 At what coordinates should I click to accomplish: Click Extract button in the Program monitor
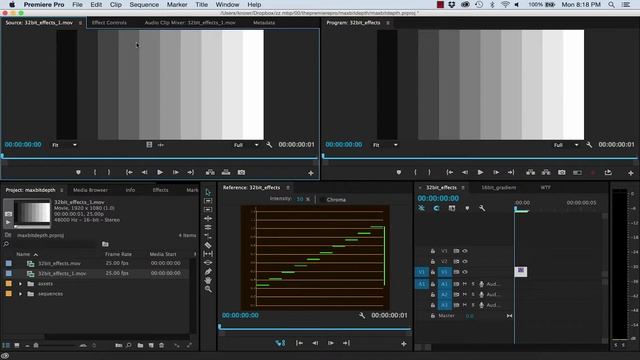[x=546, y=172]
